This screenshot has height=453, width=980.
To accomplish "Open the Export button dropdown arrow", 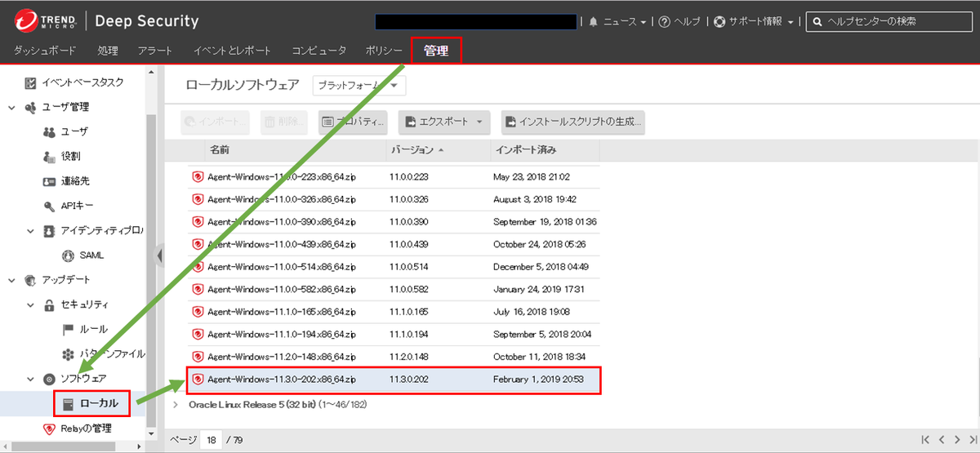I will point(479,122).
